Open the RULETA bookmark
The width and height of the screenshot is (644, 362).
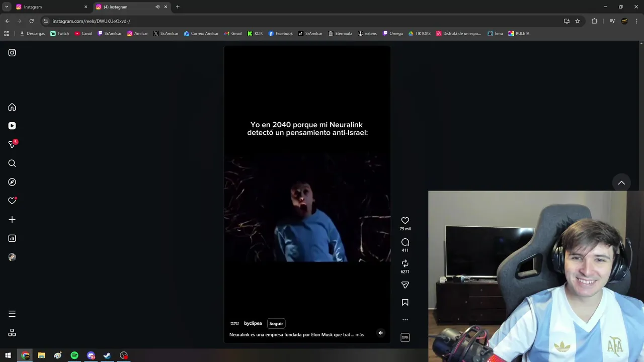(519, 34)
